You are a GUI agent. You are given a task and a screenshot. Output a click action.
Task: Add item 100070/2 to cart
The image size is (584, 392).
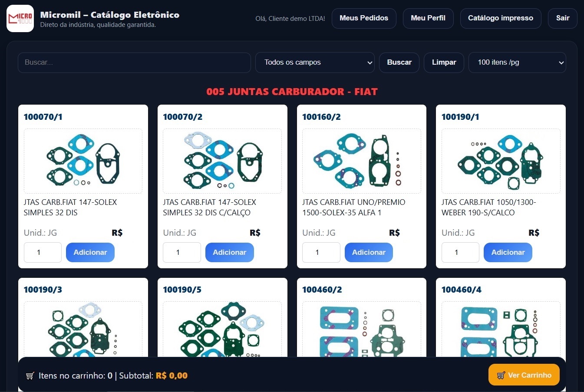tap(230, 253)
